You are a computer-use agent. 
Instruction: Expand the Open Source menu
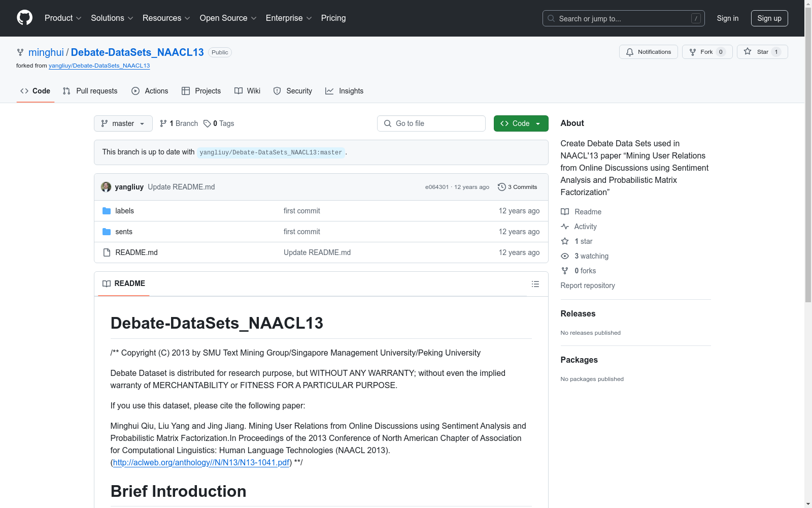tap(228, 18)
